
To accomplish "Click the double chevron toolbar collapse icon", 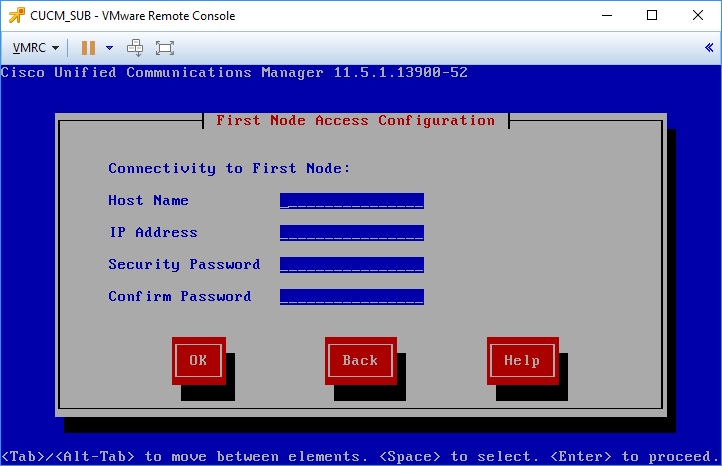I will pos(709,47).
